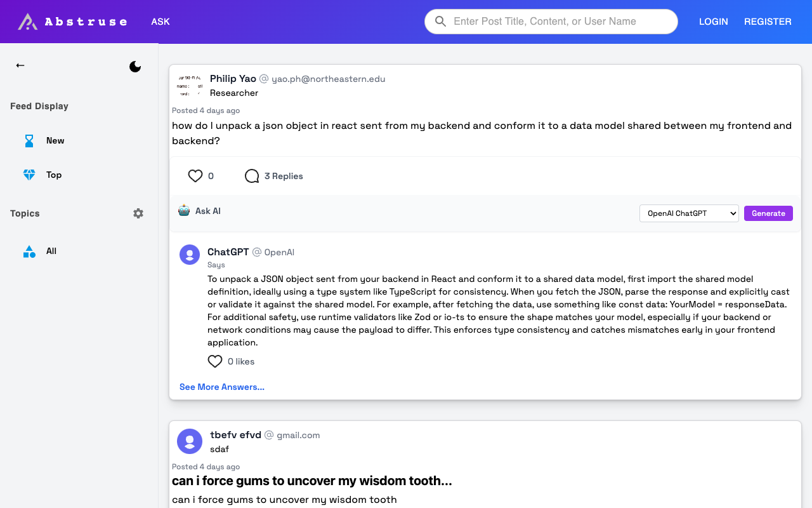This screenshot has height=508, width=812.
Task: Expand answers via See More Answers link
Action: pos(221,387)
